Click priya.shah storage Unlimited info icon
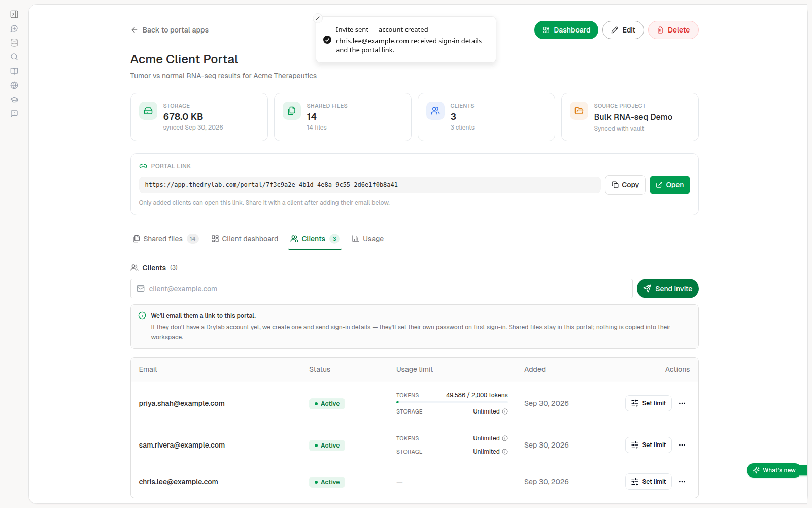812x508 pixels. point(505,411)
